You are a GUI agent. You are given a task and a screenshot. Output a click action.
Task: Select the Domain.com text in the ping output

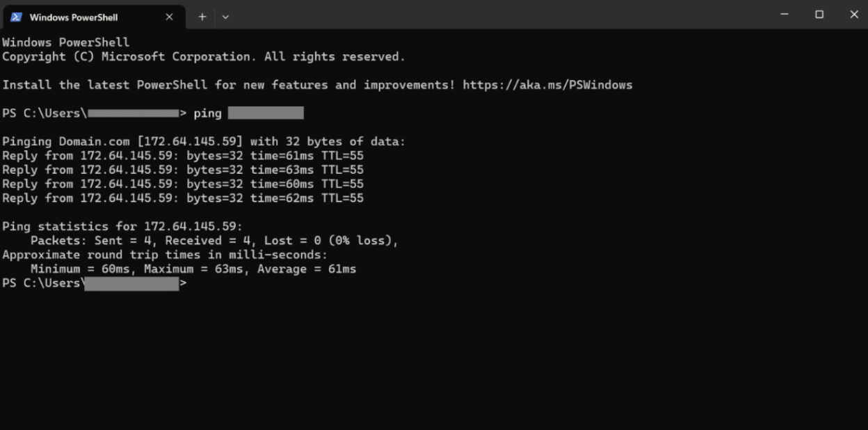click(x=95, y=141)
